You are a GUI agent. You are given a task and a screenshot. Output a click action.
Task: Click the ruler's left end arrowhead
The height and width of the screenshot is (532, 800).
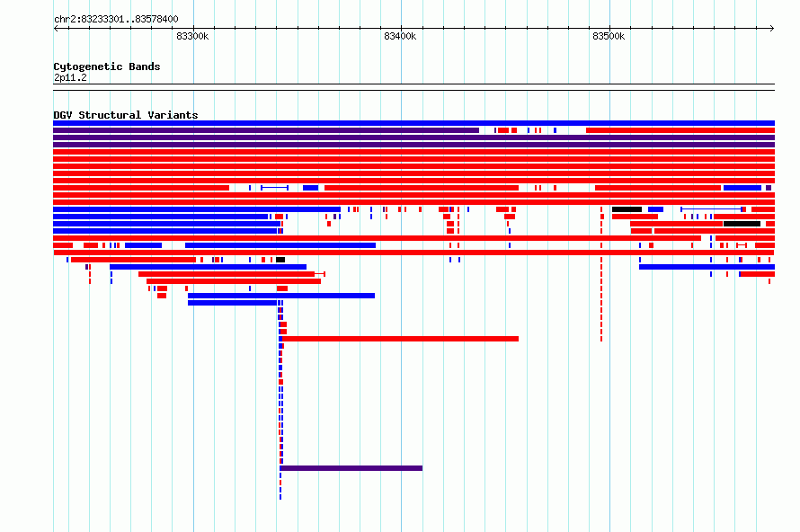[x=56, y=29]
